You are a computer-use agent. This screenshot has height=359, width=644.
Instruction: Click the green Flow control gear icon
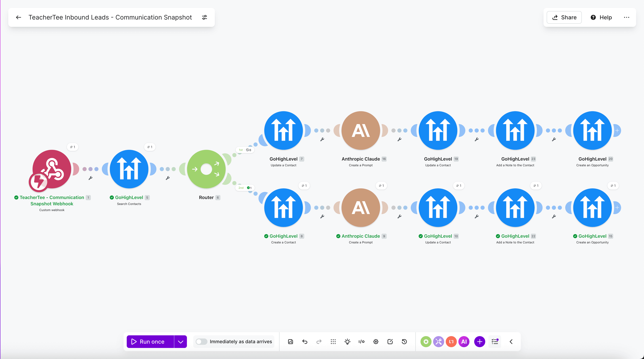tap(426, 341)
